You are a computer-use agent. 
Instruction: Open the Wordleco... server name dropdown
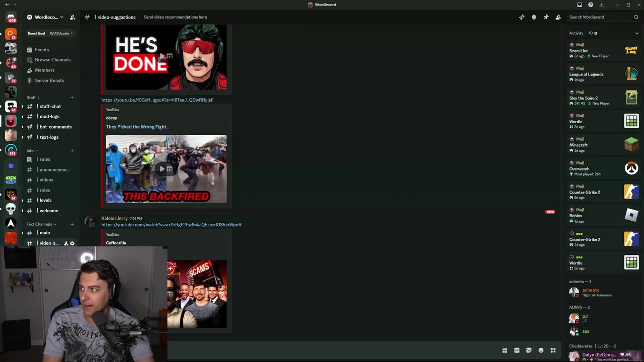point(45,17)
